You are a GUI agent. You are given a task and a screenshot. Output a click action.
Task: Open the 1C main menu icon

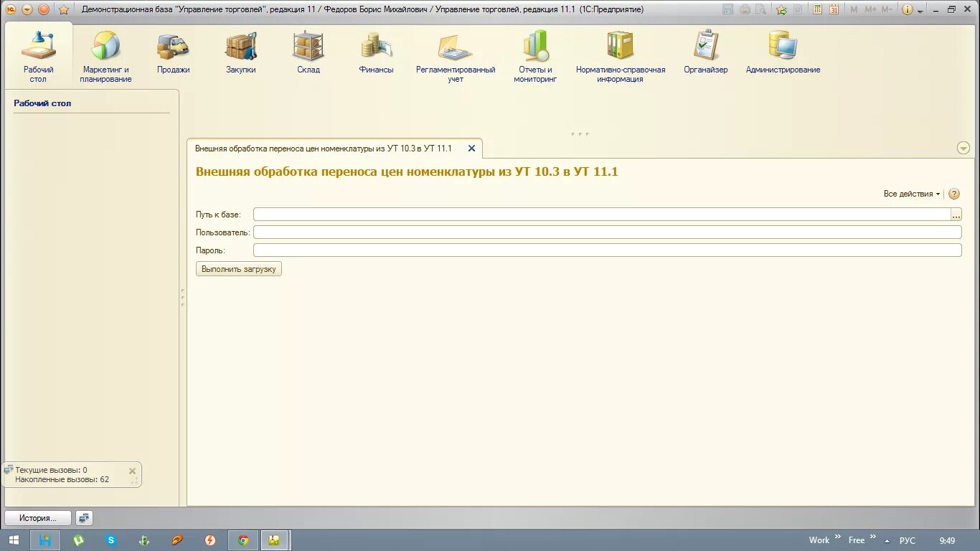pyautogui.click(x=11, y=9)
